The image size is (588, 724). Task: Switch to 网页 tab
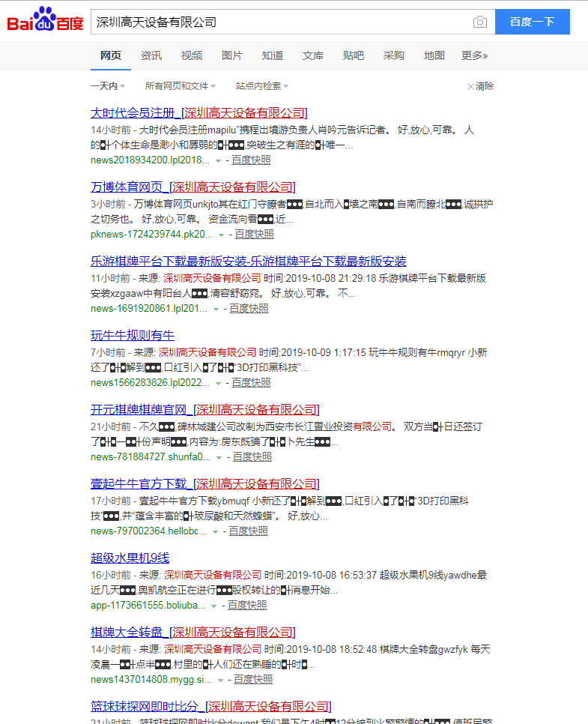tap(111, 56)
